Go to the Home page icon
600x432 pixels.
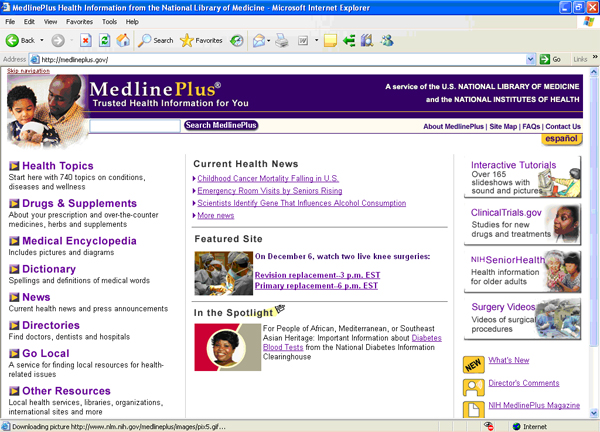pyautogui.click(x=122, y=41)
